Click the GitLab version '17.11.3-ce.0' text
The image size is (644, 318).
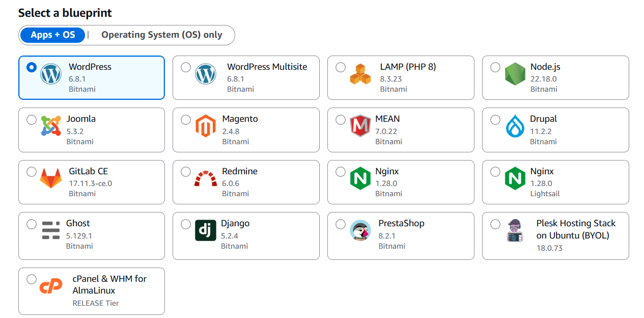pyautogui.click(x=91, y=183)
